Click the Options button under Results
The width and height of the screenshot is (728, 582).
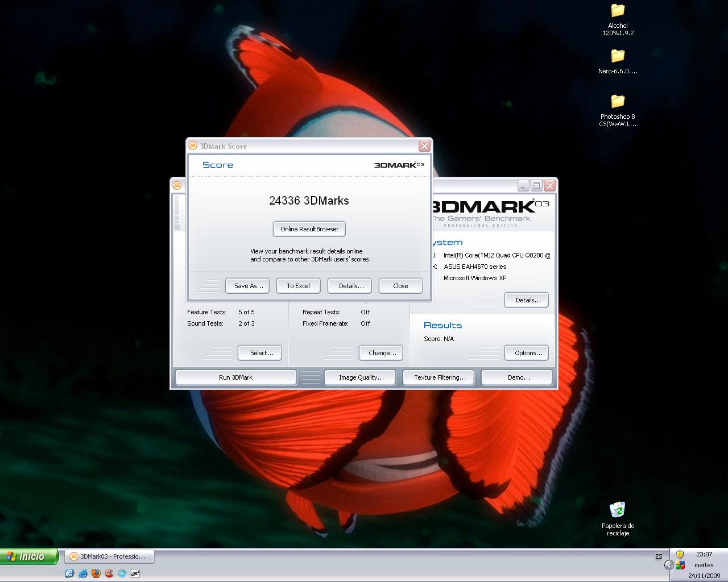point(527,353)
